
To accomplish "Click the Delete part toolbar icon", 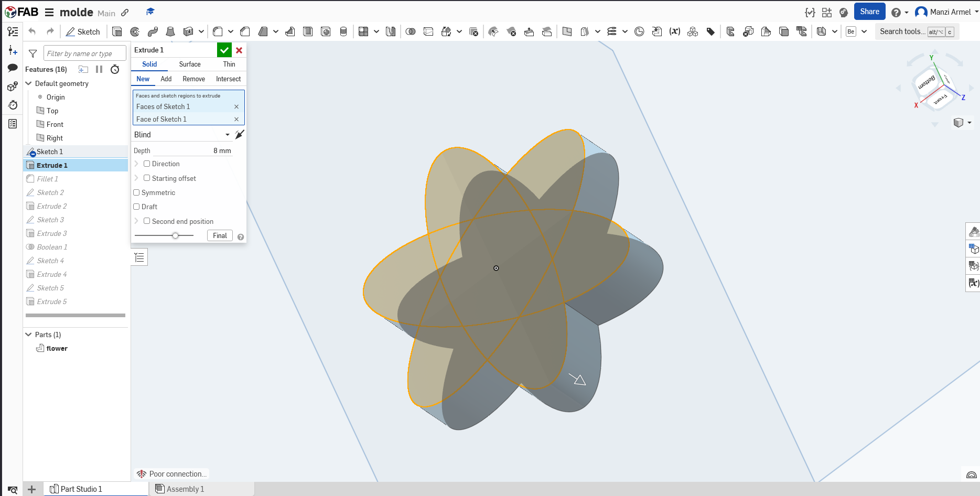I will (x=473, y=31).
